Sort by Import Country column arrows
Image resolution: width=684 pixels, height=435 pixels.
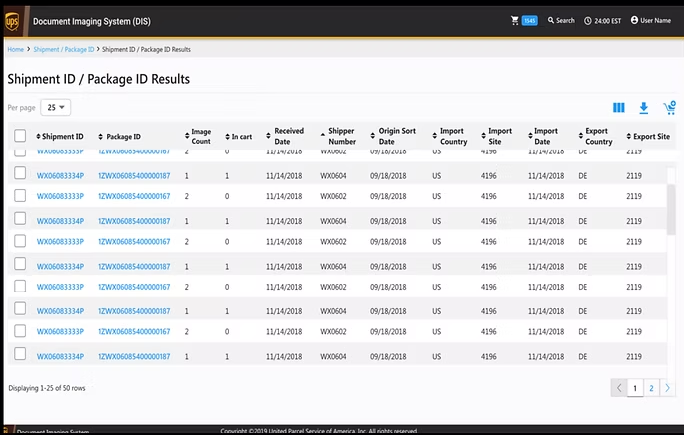click(x=434, y=136)
